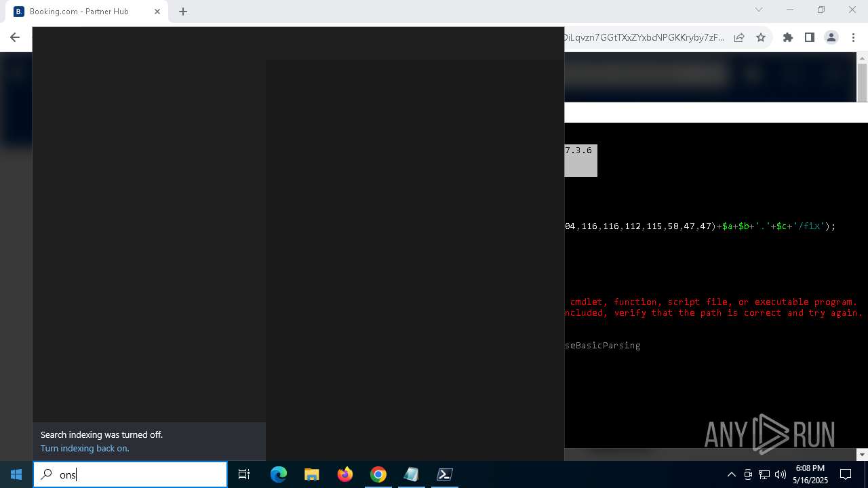868x488 pixels.
Task: Click the 'seBasicParsing' text in the terminal
Action: (x=602, y=346)
